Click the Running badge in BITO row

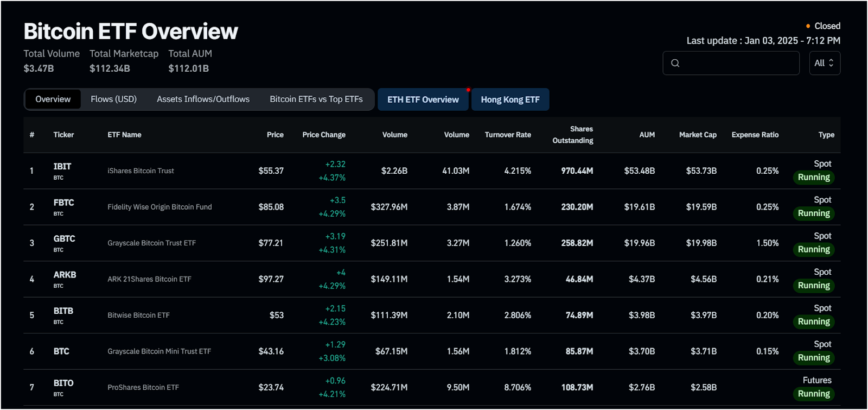pyautogui.click(x=814, y=394)
